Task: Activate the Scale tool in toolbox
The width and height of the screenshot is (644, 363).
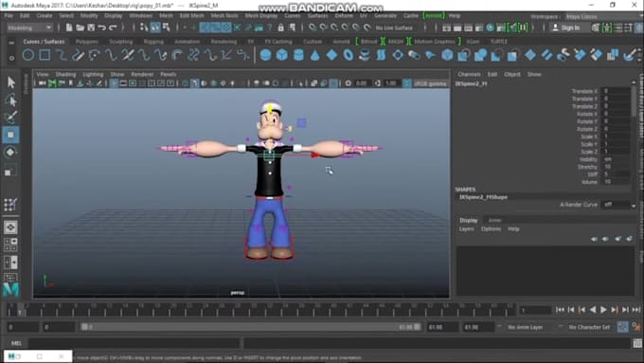Action: [10, 171]
